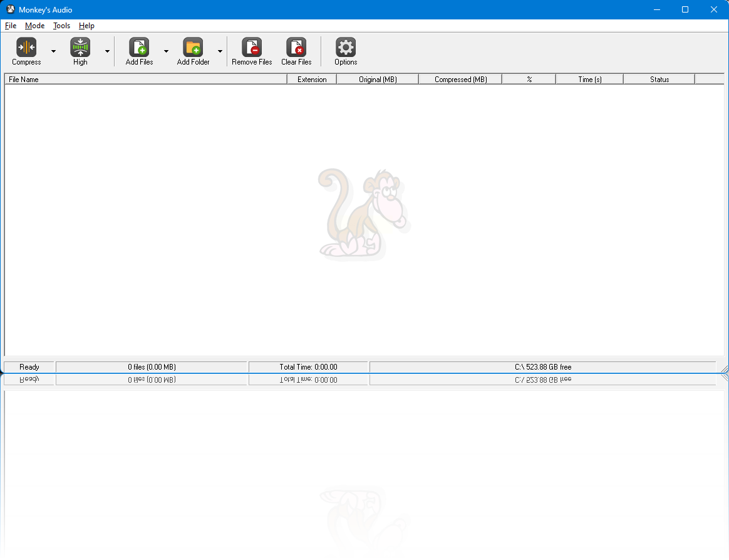This screenshot has height=560, width=729.
Task: Click the Monkey's Audio title bar icon
Action: [x=10, y=9]
